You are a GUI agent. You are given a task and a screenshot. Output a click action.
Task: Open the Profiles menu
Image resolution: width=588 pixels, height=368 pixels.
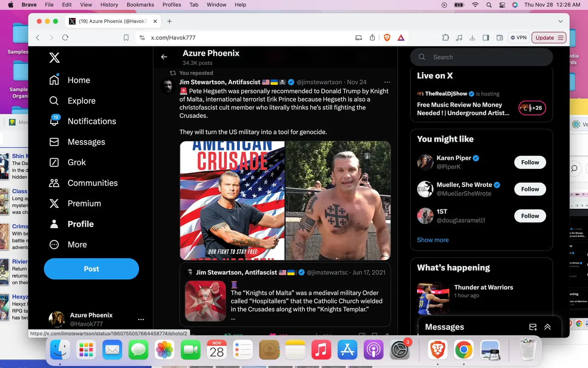coord(171,5)
